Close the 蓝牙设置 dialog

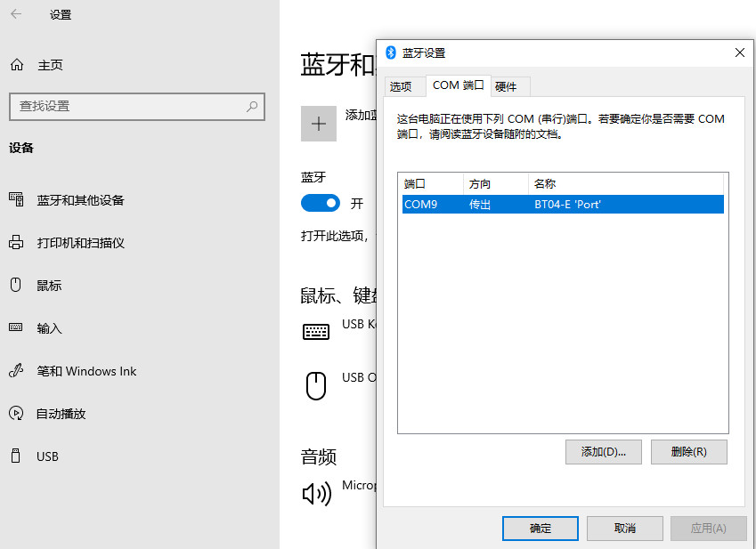tap(740, 52)
